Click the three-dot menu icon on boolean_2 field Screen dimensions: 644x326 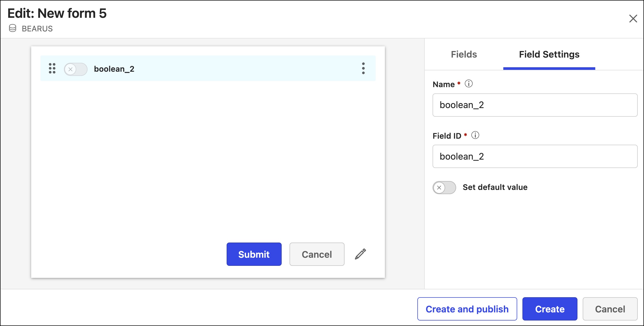pyautogui.click(x=363, y=69)
